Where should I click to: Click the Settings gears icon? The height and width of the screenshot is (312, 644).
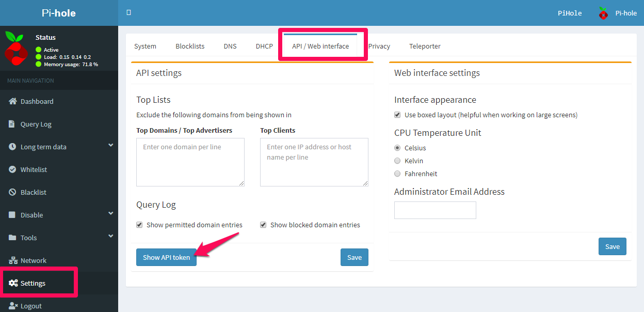(13, 283)
